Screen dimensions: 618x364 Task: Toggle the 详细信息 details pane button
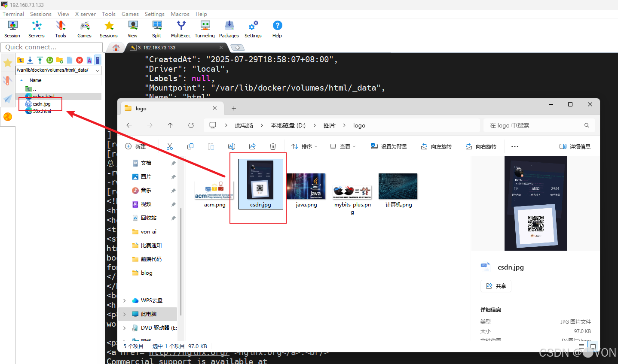pyautogui.click(x=575, y=146)
